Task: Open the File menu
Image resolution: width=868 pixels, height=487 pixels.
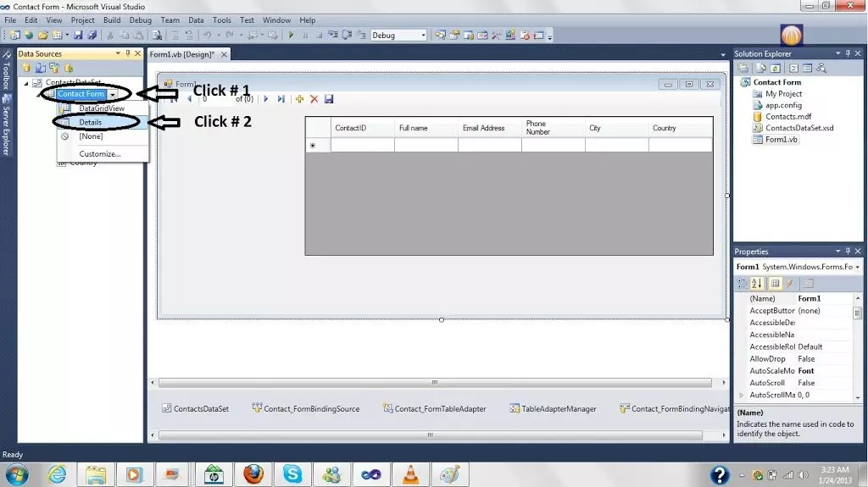Action: 10,20
